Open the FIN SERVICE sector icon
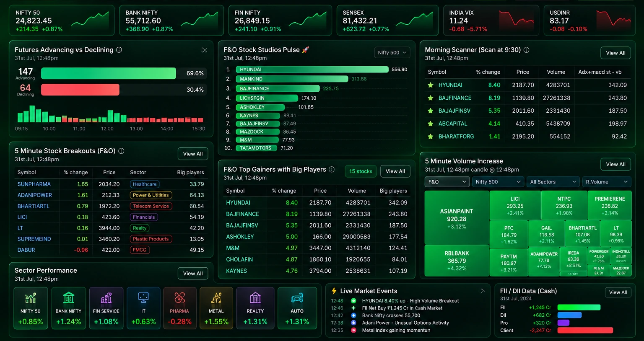 pos(106,298)
